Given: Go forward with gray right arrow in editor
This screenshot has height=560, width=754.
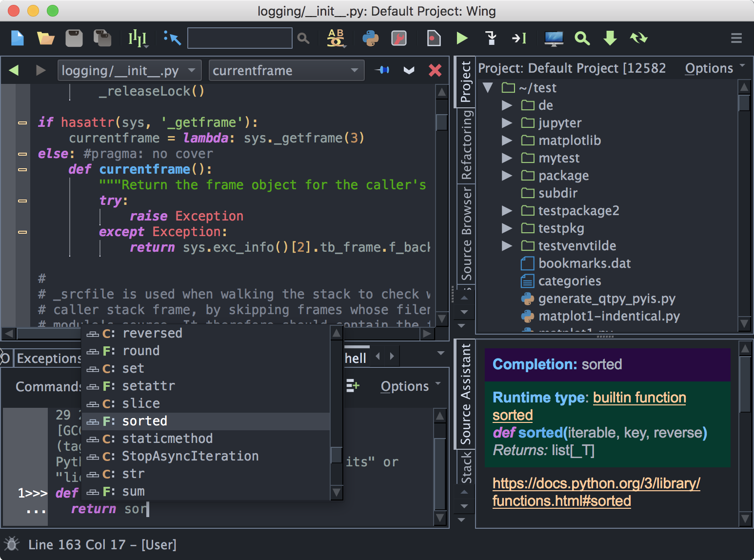Looking at the screenshot, I should [41, 70].
